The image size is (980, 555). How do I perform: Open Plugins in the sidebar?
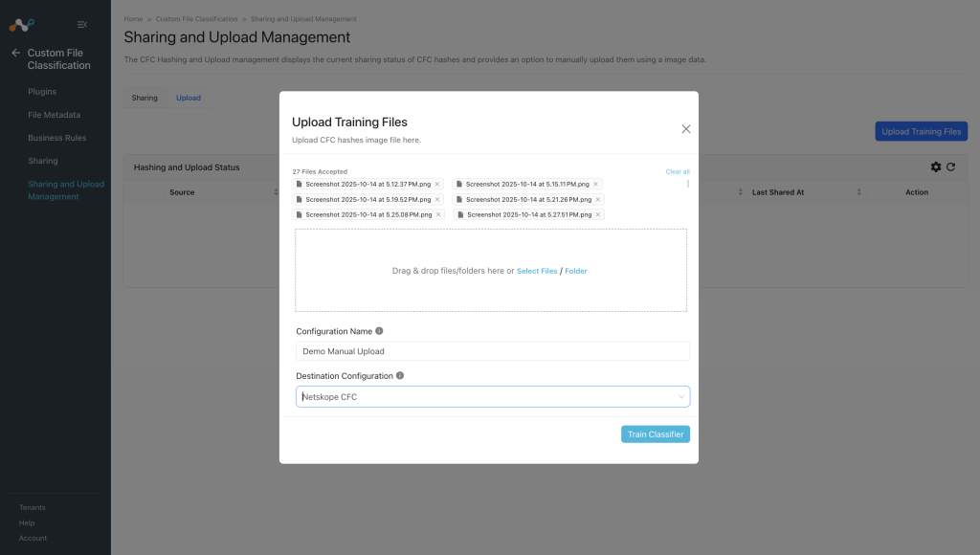click(x=42, y=92)
